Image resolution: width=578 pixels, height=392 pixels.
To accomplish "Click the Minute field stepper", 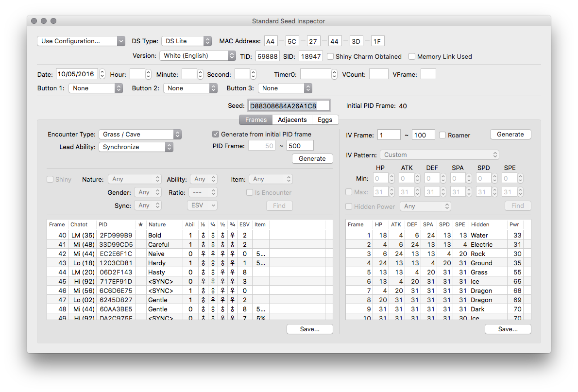I will click(200, 74).
